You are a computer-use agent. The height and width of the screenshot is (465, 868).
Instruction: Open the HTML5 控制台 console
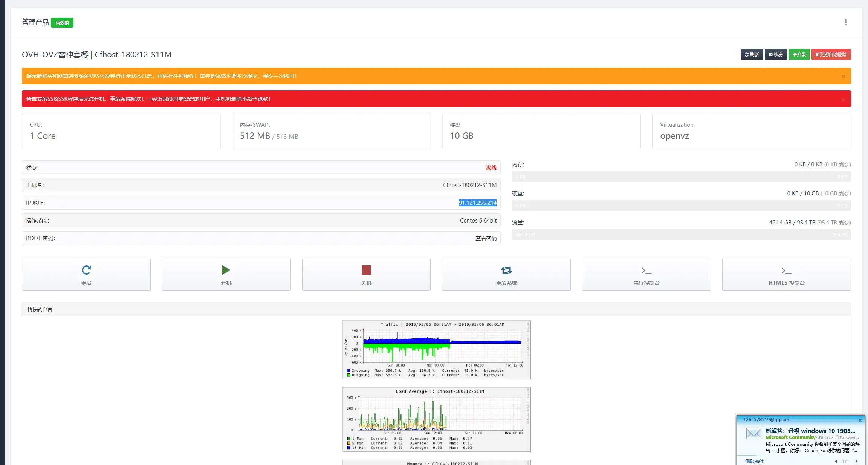pos(787,275)
